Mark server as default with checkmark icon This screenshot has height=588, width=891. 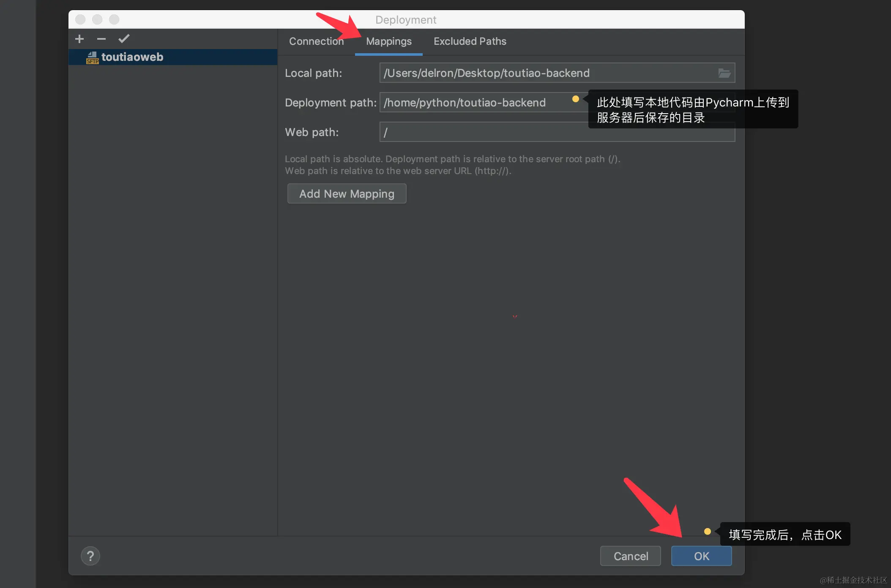124,39
